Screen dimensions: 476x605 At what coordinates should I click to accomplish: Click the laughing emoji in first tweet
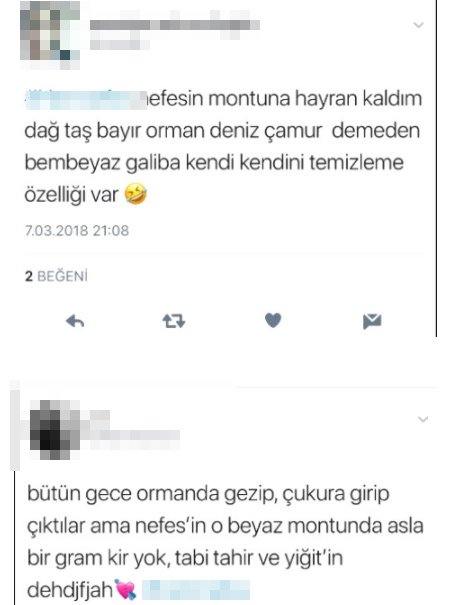(135, 194)
